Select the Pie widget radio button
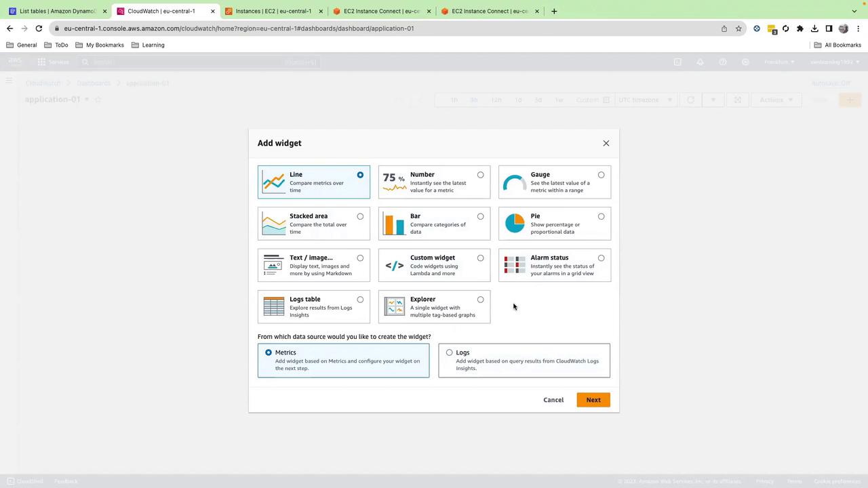 pos(601,216)
